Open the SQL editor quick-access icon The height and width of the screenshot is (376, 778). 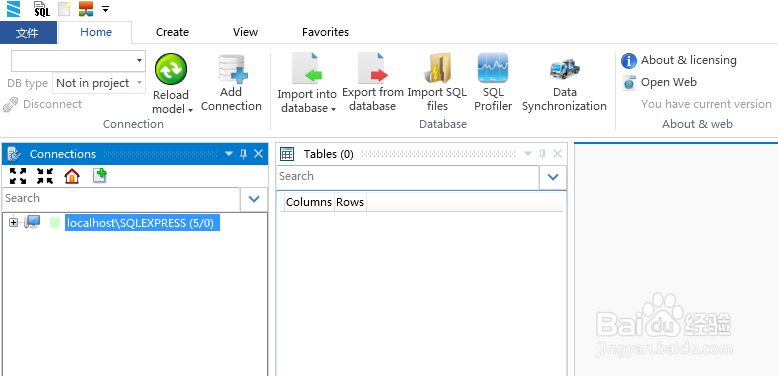(42, 8)
